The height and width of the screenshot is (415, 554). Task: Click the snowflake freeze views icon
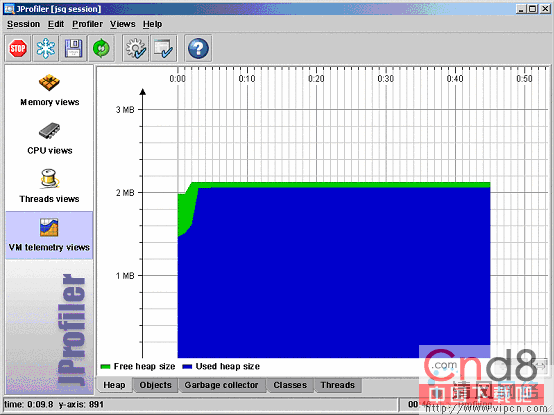point(46,48)
